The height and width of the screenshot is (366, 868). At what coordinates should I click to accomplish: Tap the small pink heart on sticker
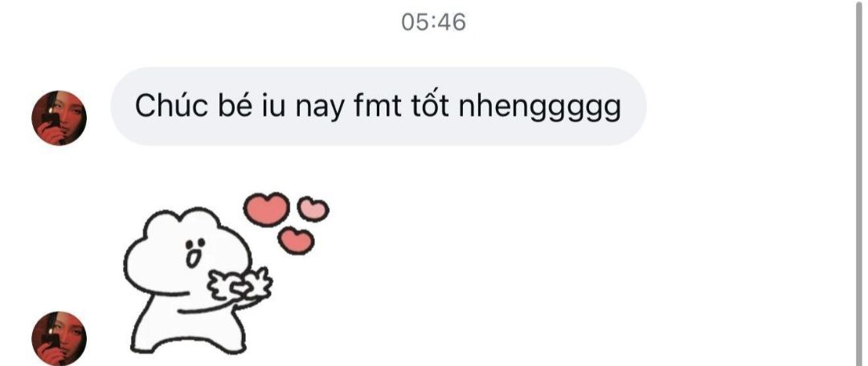point(313,209)
